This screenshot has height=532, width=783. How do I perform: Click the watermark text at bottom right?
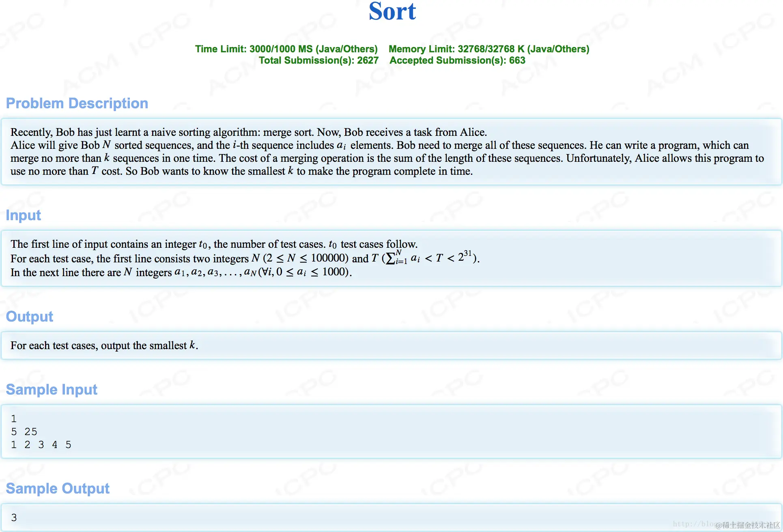click(747, 525)
